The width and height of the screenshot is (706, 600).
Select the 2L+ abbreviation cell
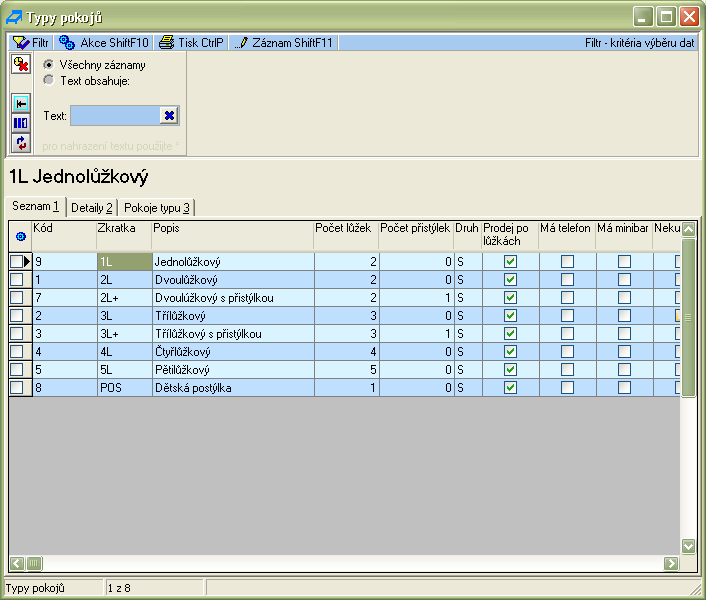[125, 298]
